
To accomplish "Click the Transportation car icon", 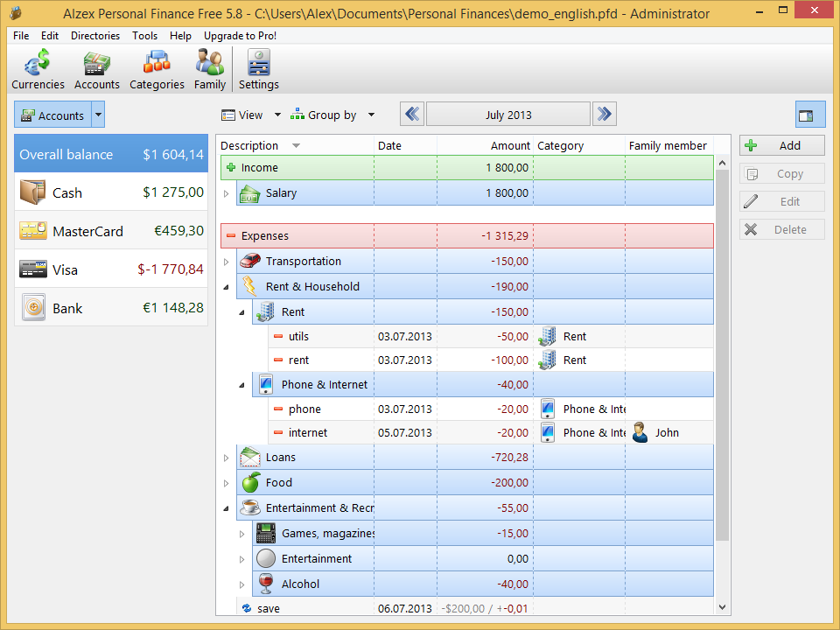I will point(249,261).
